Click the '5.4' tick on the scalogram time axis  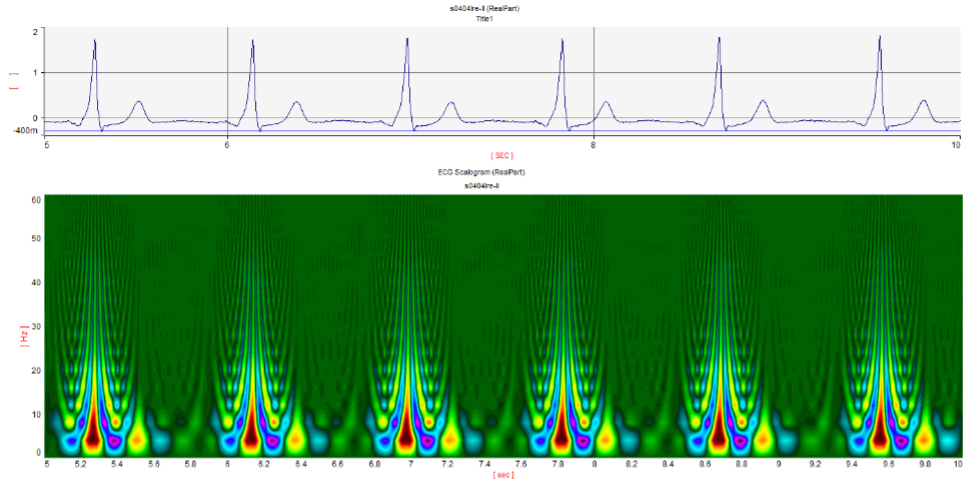[x=118, y=466]
